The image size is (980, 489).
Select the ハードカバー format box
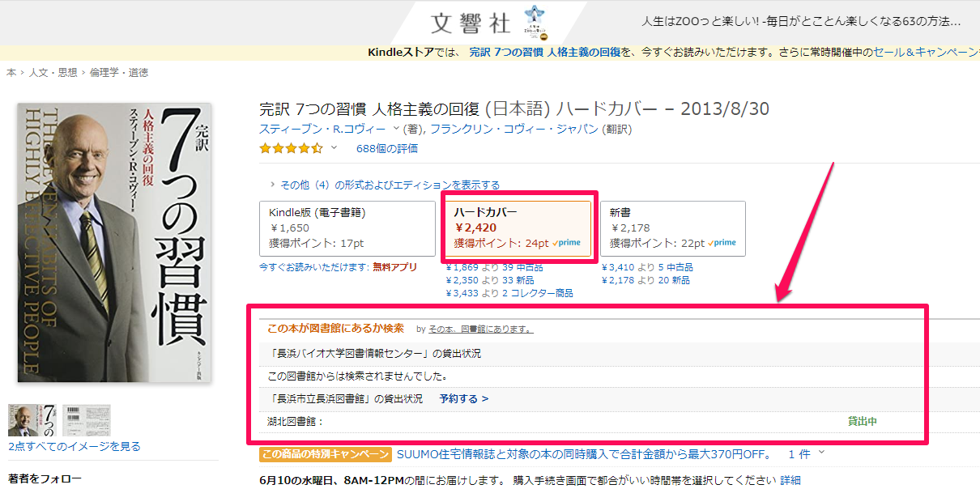[x=518, y=228]
